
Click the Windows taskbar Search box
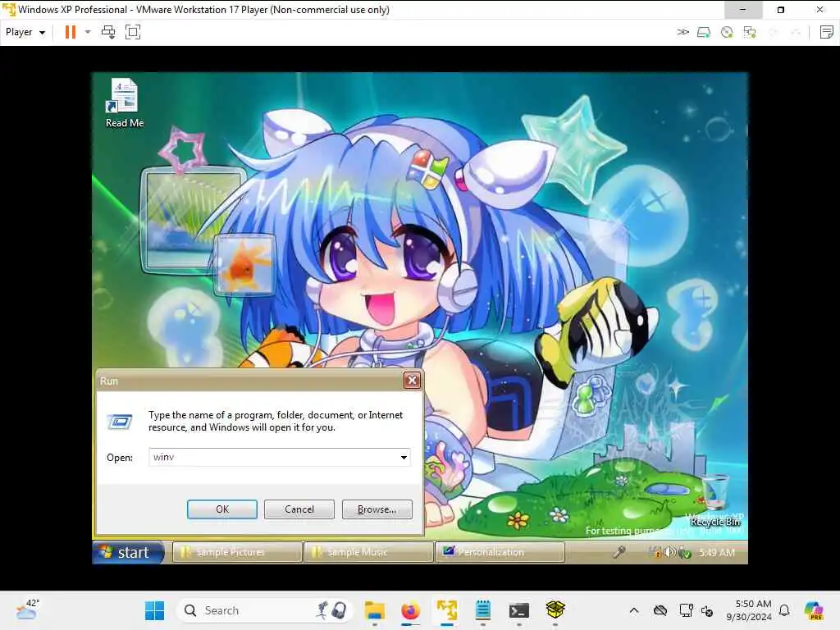click(x=265, y=610)
